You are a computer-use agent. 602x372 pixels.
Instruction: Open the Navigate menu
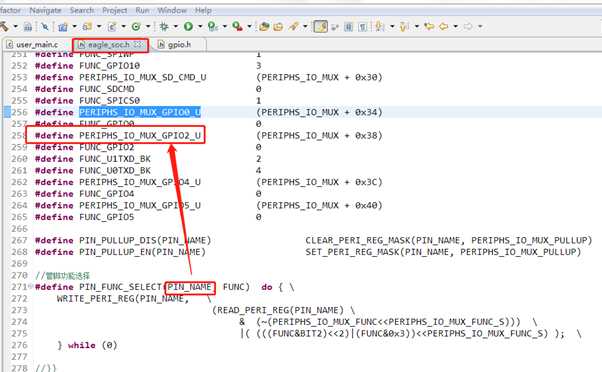[x=45, y=10]
